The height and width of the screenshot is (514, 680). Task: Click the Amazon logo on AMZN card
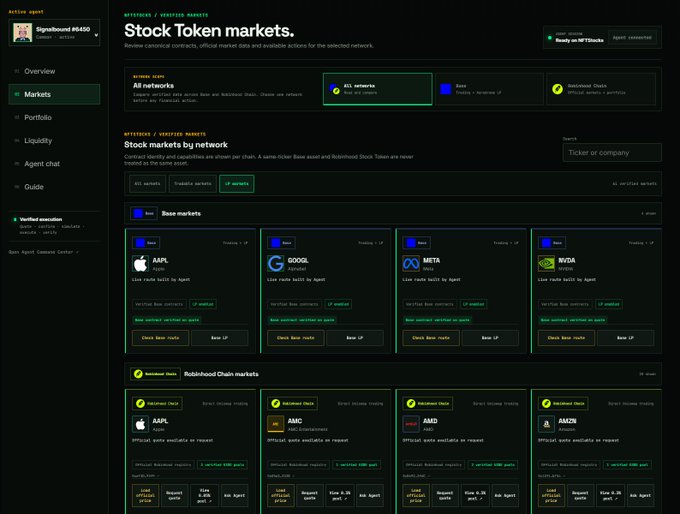coord(546,424)
